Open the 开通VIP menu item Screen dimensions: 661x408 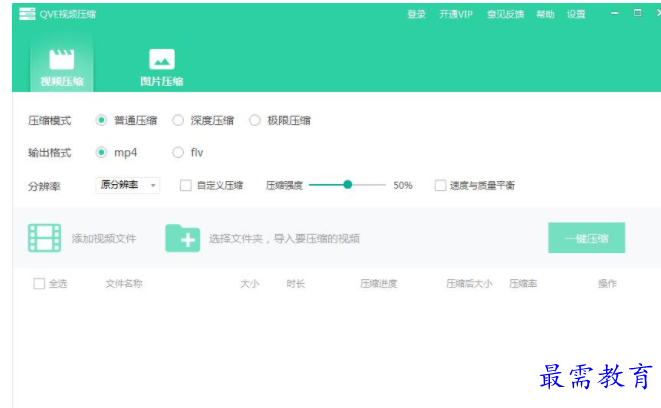pos(456,14)
